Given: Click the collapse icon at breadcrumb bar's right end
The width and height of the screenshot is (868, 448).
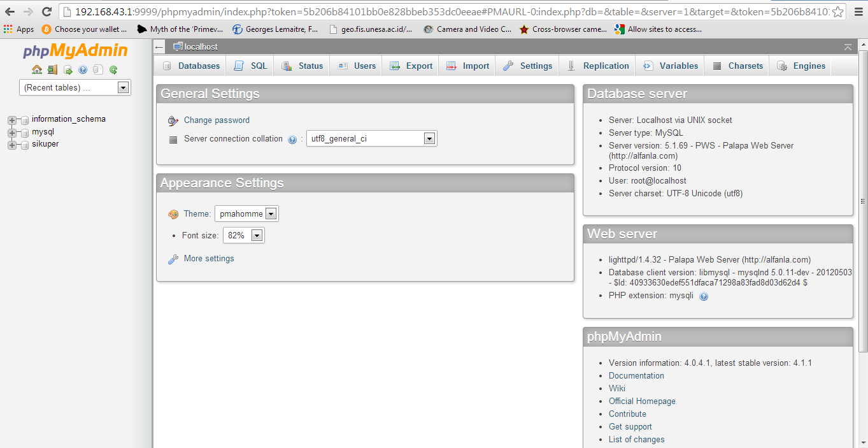Looking at the screenshot, I should 848,47.
